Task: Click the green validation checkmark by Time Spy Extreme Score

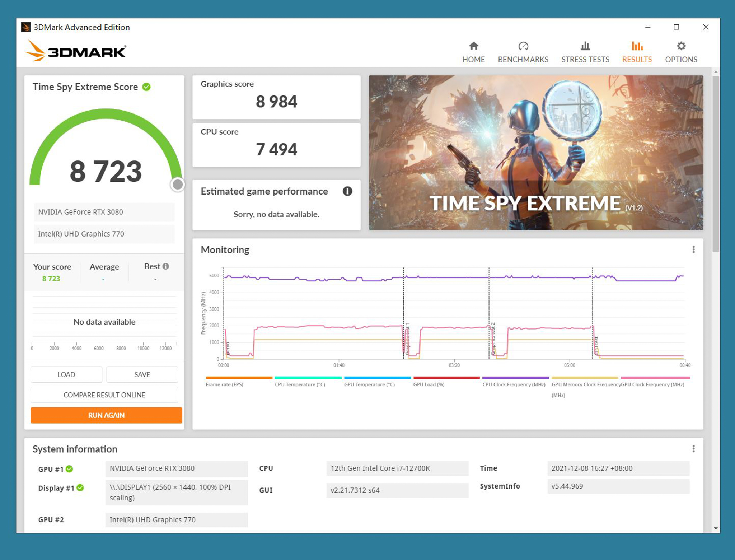Action: pyautogui.click(x=146, y=87)
